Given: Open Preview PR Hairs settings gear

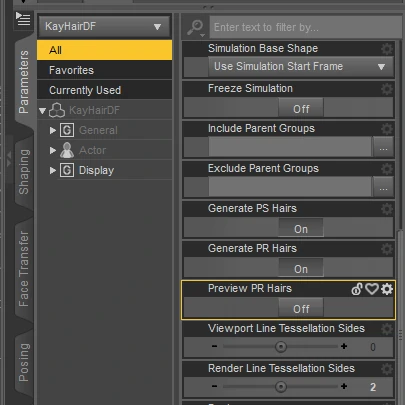Looking at the screenshot, I should coord(387,289).
